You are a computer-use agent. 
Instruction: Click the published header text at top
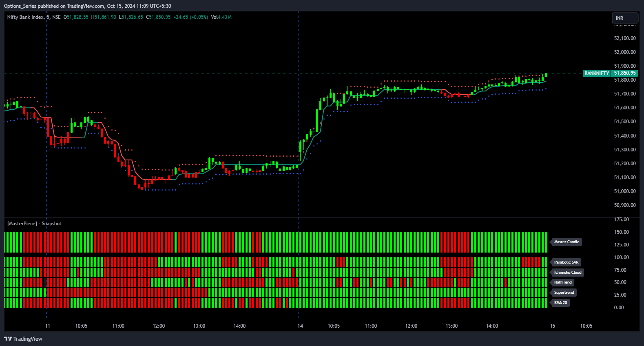click(87, 6)
